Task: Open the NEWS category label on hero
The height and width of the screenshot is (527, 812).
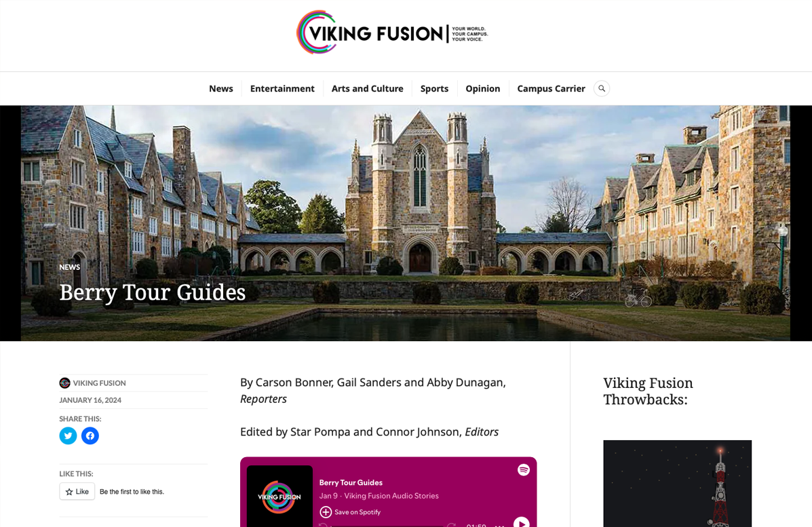Action: click(x=69, y=267)
